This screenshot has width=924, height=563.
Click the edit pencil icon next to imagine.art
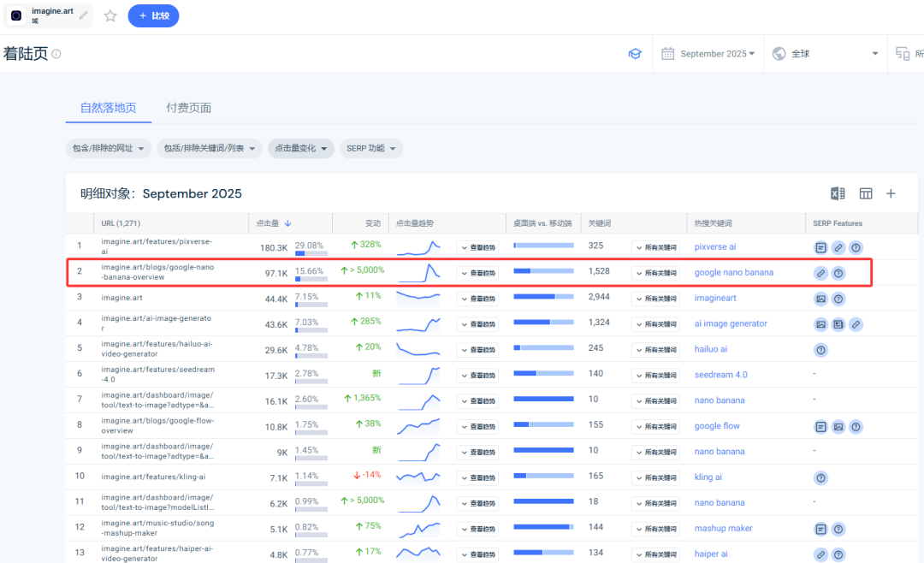(84, 15)
